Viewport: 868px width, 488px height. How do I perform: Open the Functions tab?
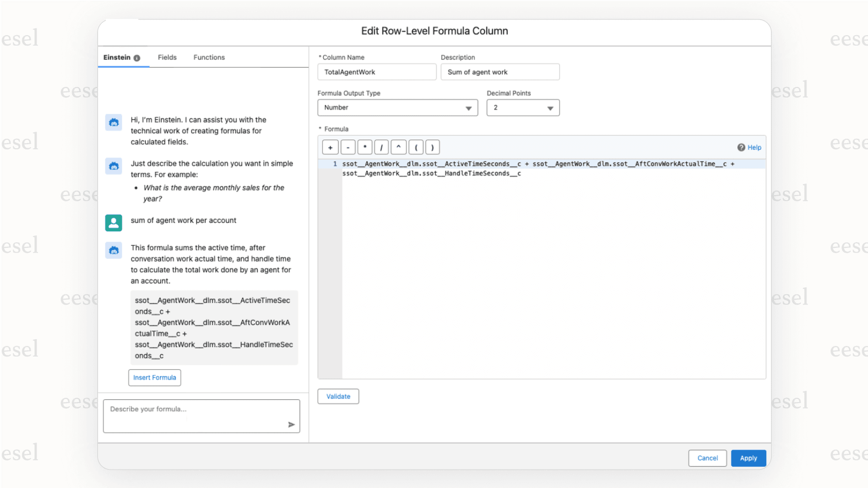[x=209, y=57]
